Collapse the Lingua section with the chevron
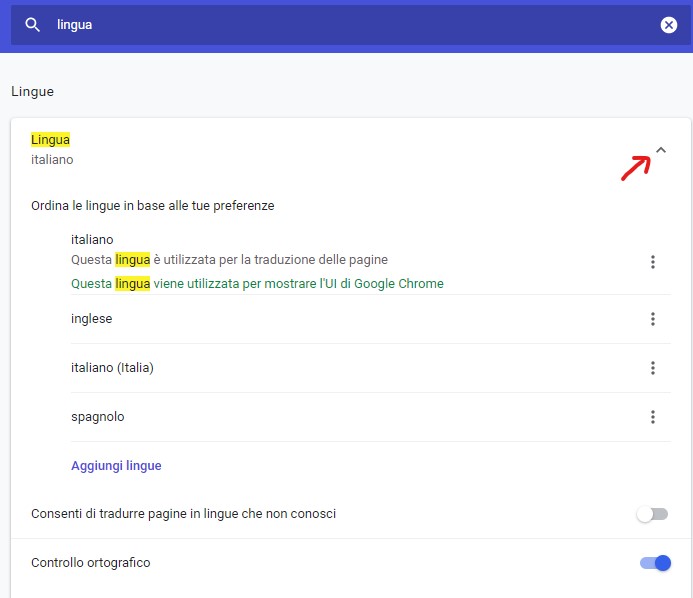Screen dimensions: 693x598 (x=660, y=150)
